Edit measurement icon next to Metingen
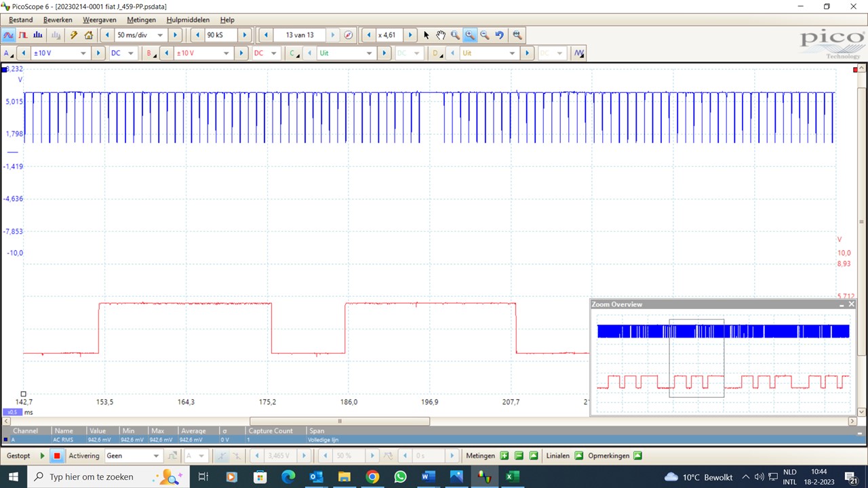The height and width of the screenshot is (488, 868). coord(534,456)
